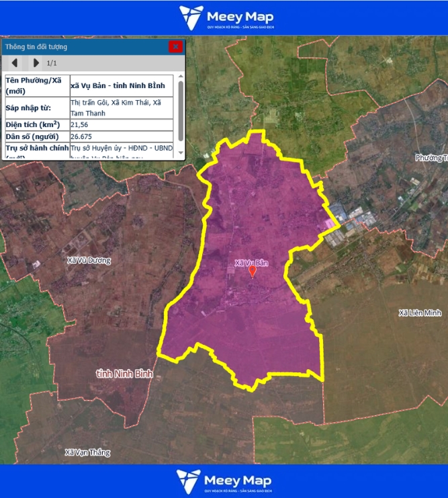The width and height of the screenshot is (448, 498).
Task: Select the Xã Vũ Dương map label
Action: (x=89, y=260)
